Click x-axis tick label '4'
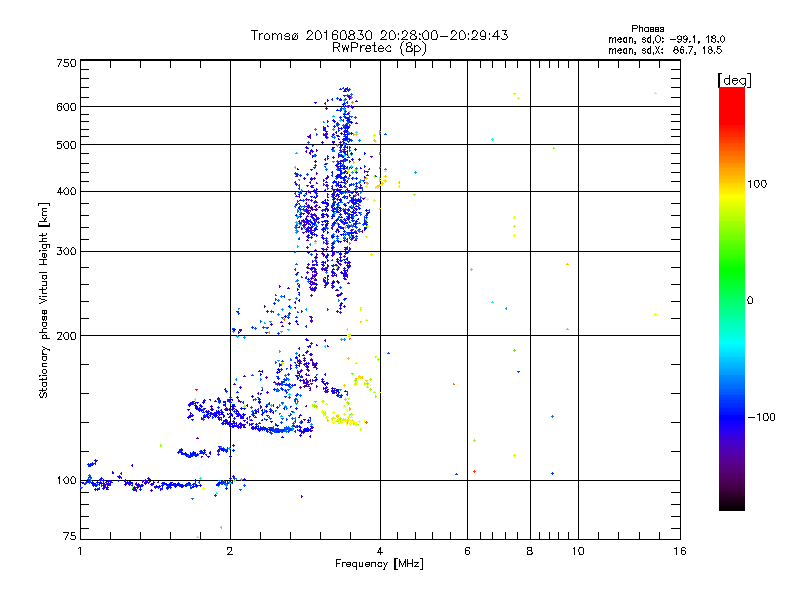This screenshot has height=600, width=800. [380, 551]
